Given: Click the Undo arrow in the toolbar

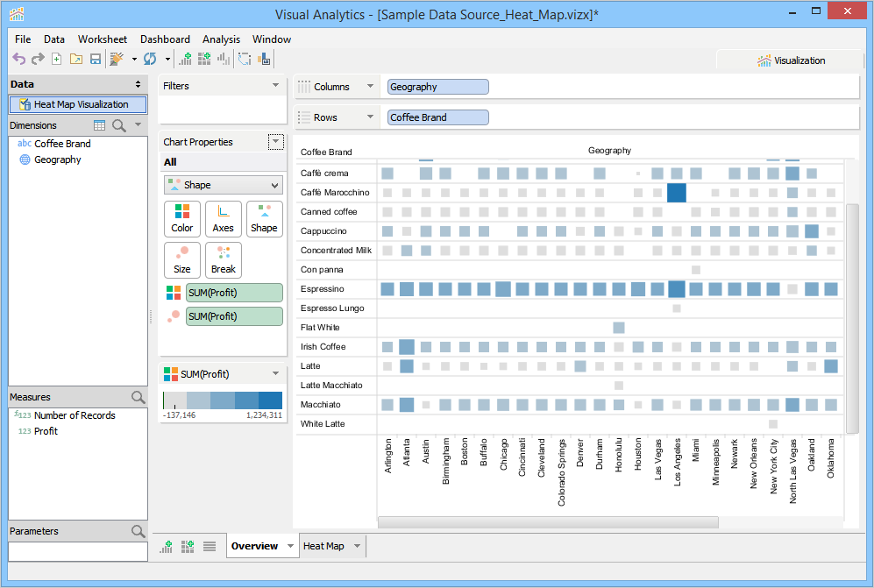Looking at the screenshot, I should [19, 59].
